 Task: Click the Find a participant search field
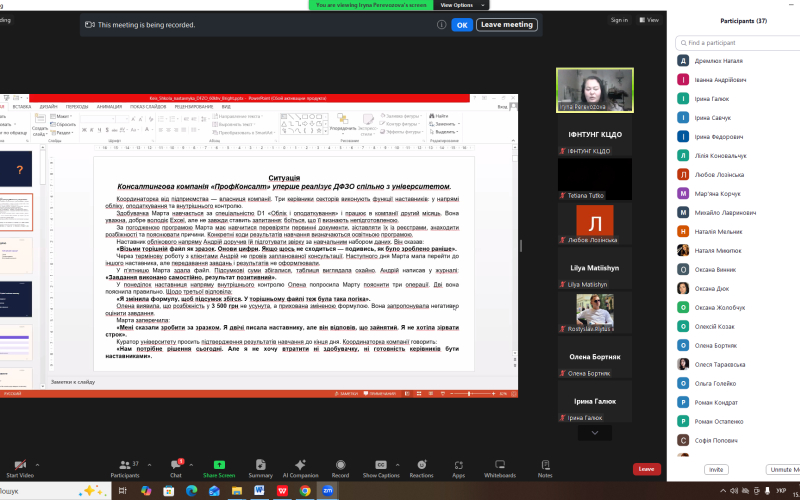pyautogui.click(x=739, y=43)
